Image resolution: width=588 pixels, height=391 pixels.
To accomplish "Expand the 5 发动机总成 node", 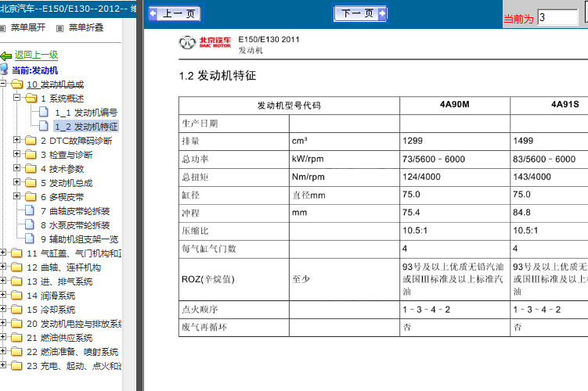I will click(x=16, y=182).
